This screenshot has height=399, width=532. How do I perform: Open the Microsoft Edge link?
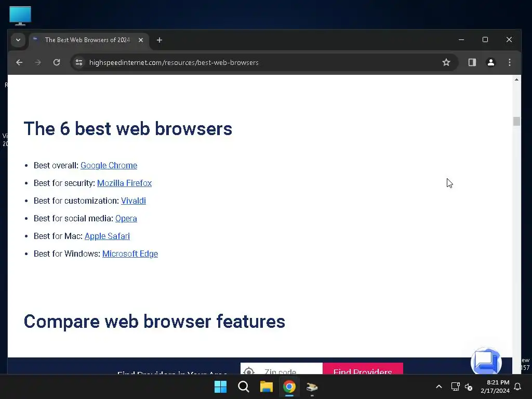(130, 254)
